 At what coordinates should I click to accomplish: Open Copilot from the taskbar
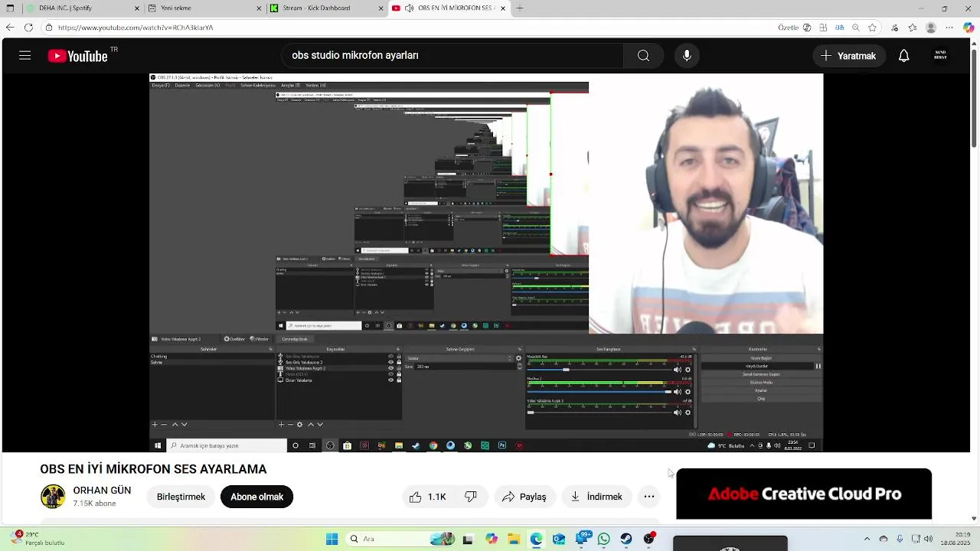491,540
